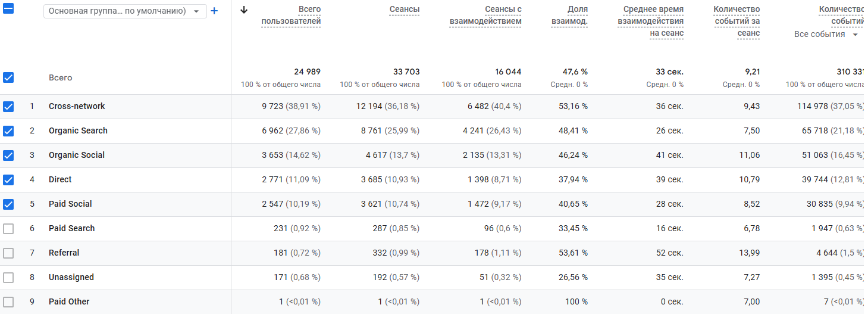Select the Organic Search row label
The image size is (868, 314).
tap(78, 130)
